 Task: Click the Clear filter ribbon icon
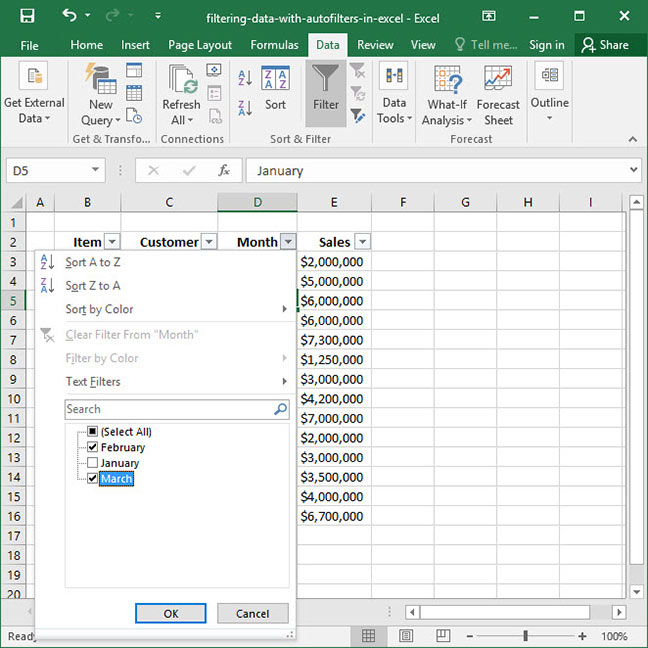[x=357, y=70]
